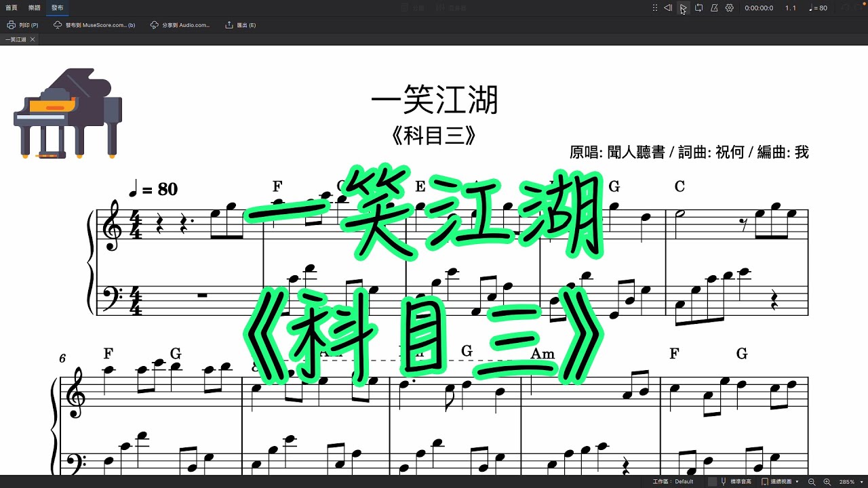The image size is (868, 488).
Task: Zoom out with the minus magnifier
Action: [812, 482]
